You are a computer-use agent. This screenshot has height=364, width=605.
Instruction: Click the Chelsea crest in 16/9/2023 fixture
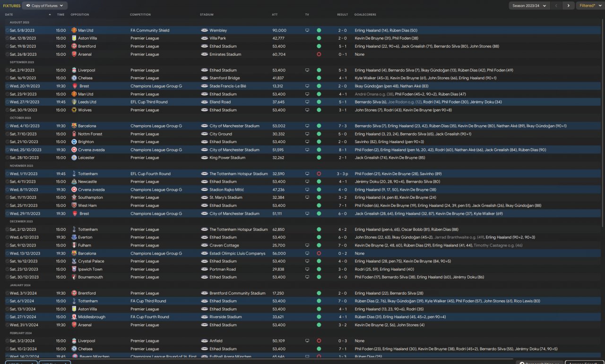(74, 78)
